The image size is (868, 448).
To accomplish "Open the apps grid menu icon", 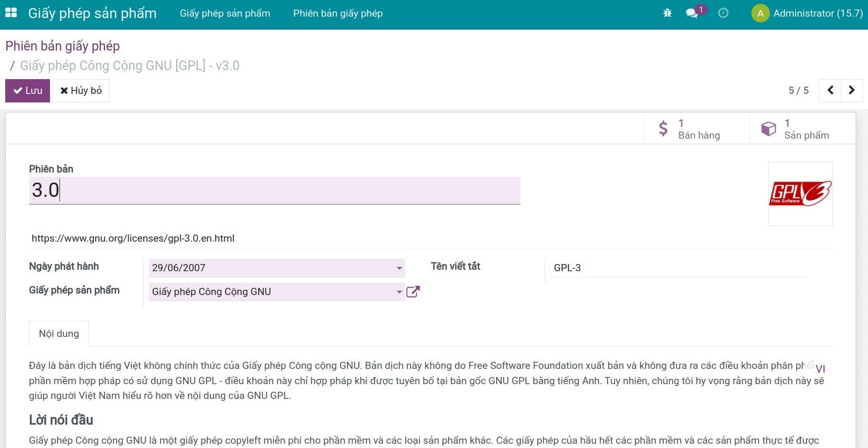I will [x=11, y=13].
